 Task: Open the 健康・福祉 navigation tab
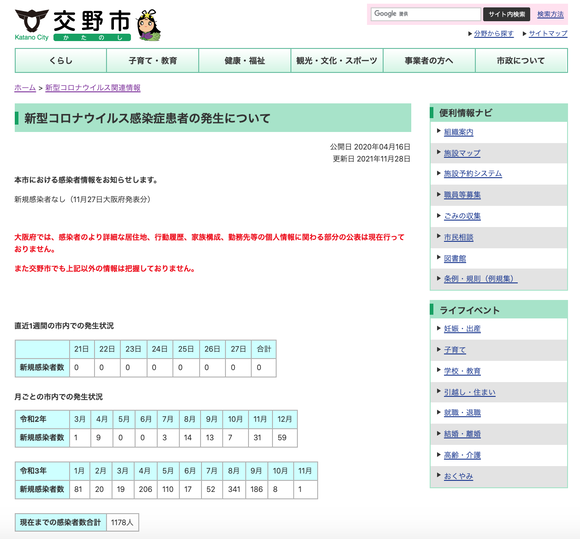(245, 61)
